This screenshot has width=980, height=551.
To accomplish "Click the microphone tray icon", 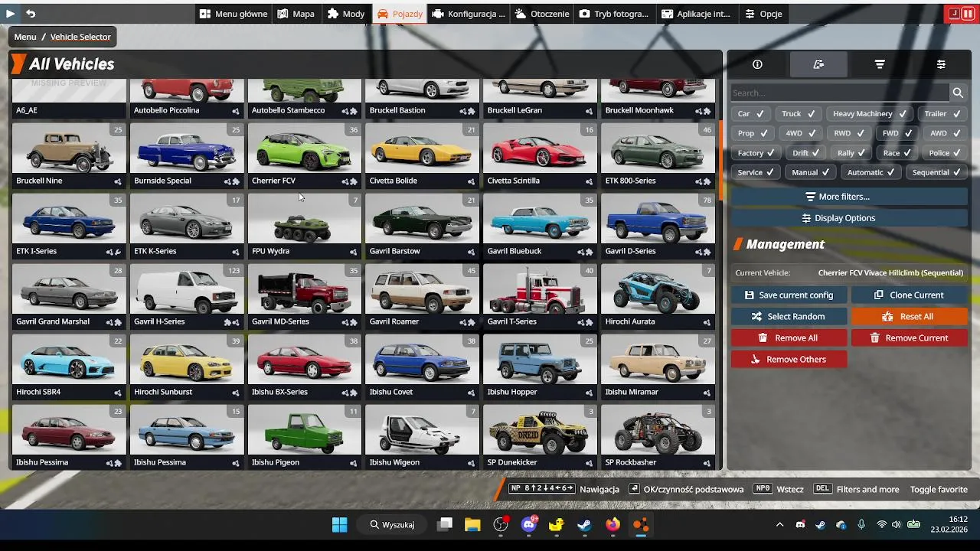I will 861,525.
